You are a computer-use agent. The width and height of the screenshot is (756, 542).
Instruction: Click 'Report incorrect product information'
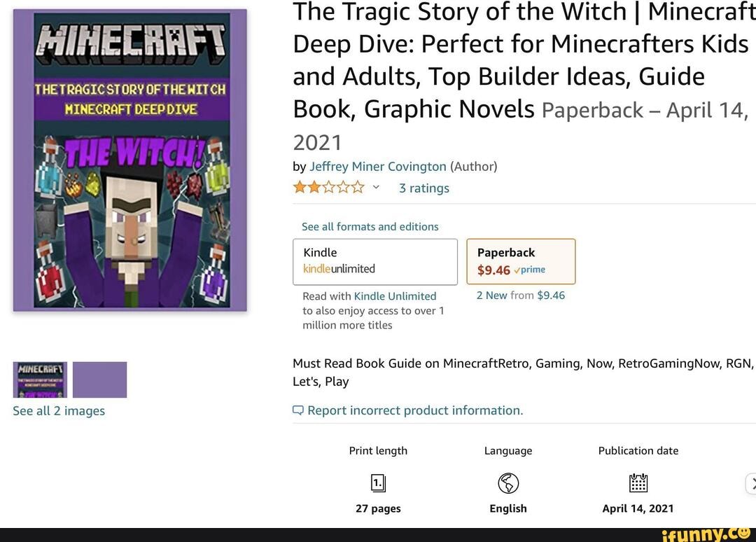point(414,410)
